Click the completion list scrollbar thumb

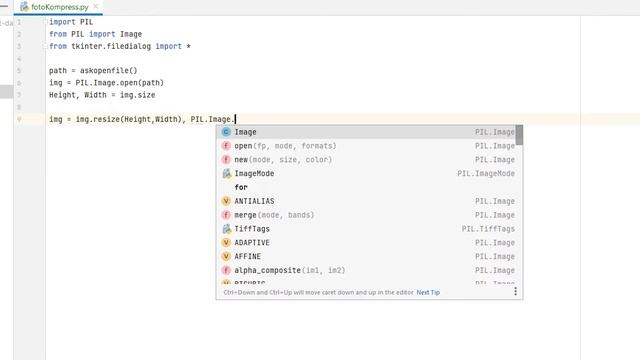click(519, 135)
